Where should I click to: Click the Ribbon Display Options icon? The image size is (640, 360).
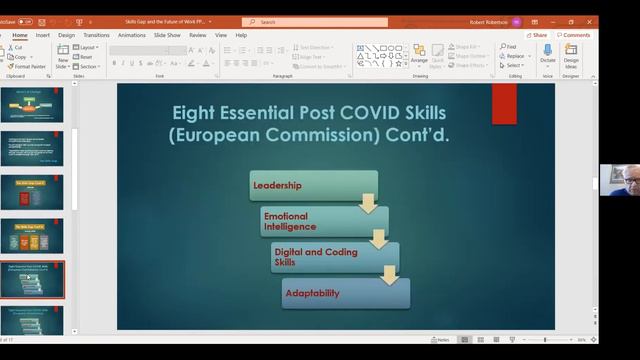535,22
